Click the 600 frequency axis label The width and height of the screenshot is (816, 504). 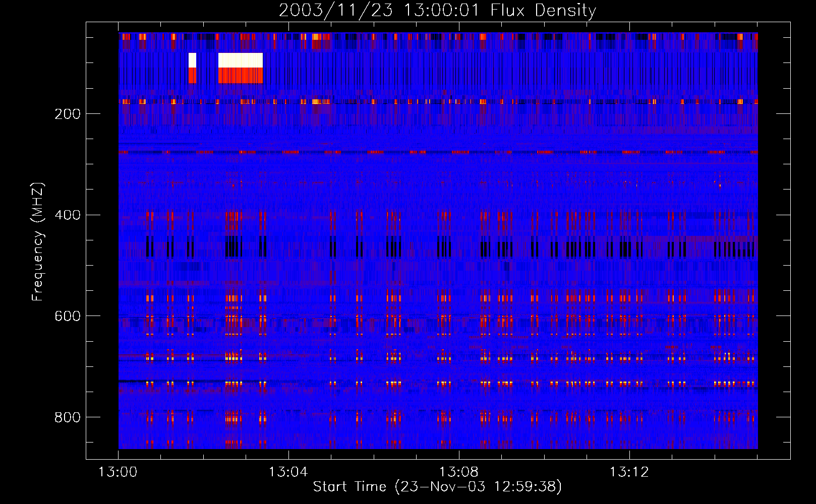[67, 316]
